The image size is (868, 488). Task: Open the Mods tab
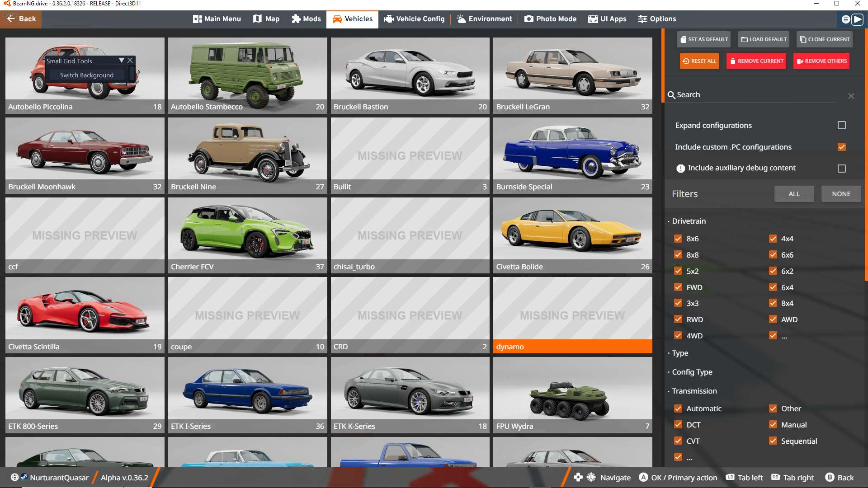coord(306,19)
